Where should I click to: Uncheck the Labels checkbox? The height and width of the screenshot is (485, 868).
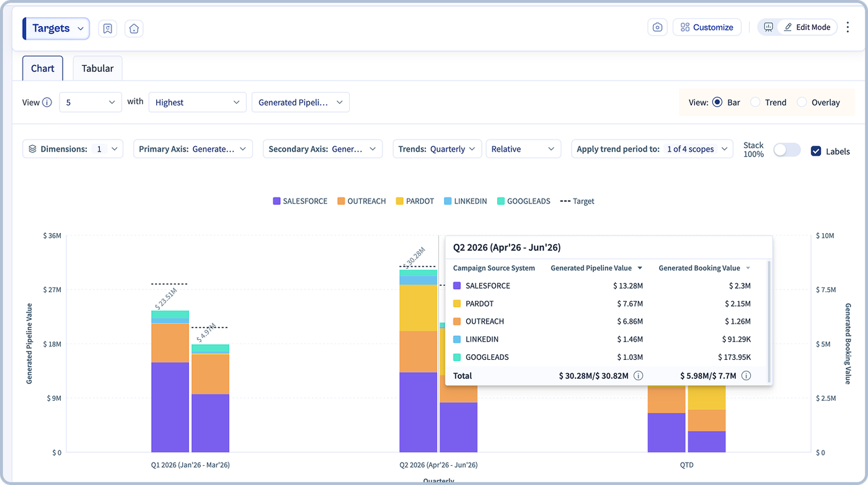click(816, 151)
